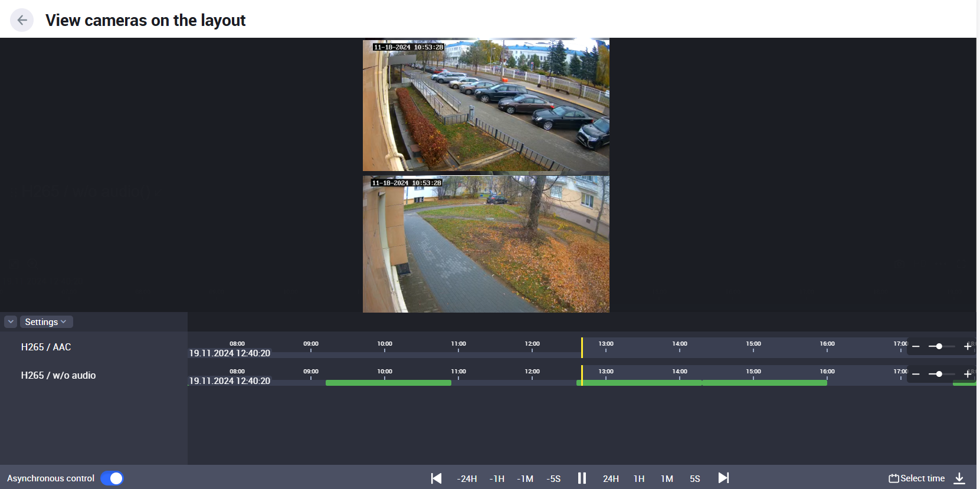Pause the video playback
The height and width of the screenshot is (489, 980).
582,478
